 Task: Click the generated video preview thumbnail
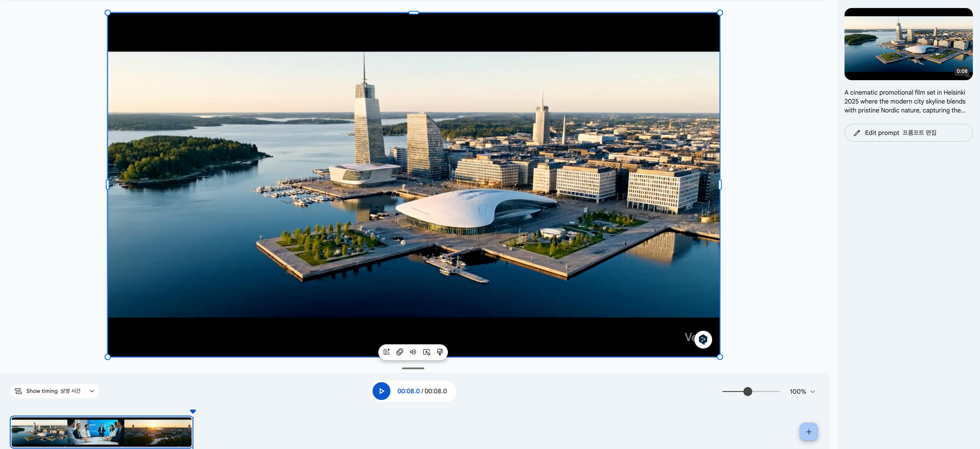908,44
